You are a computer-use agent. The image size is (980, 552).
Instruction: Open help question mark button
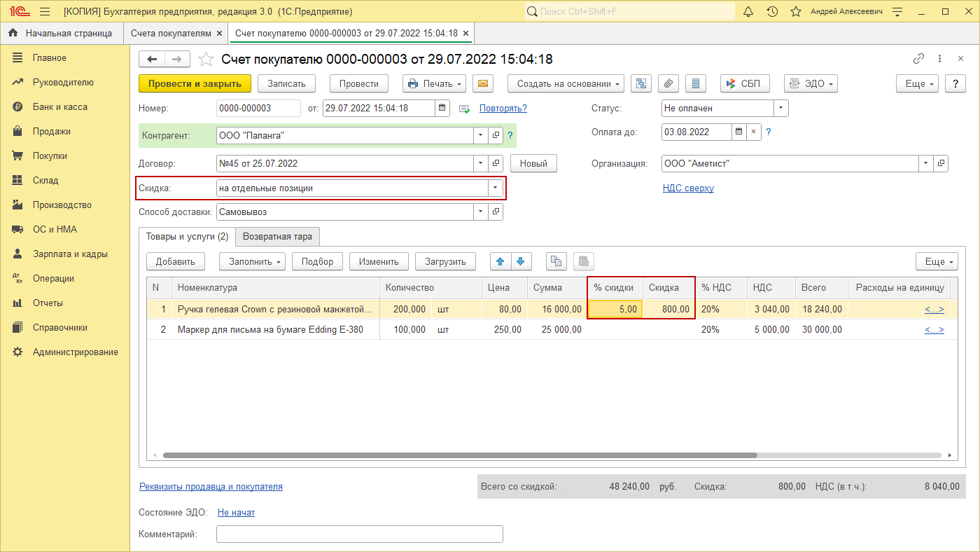click(x=955, y=83)
